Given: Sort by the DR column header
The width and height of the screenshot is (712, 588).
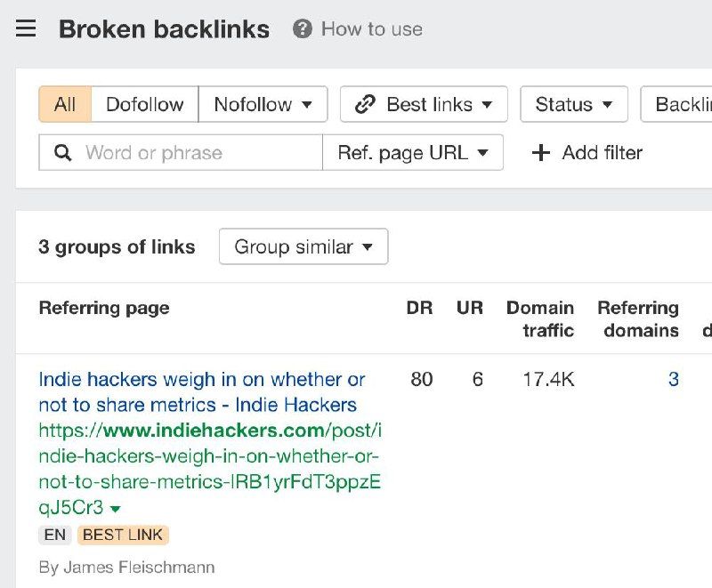Looking at the screenshot, I should tap(419, 308).
